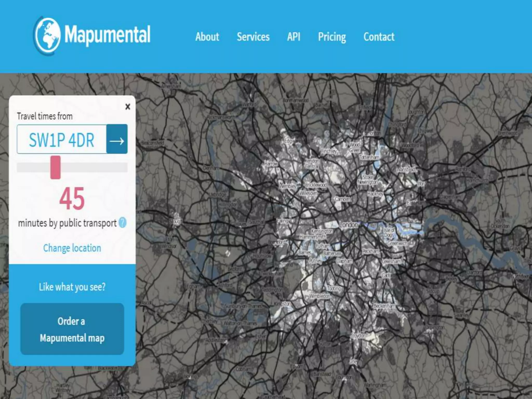Open the API page

(294, 37)
